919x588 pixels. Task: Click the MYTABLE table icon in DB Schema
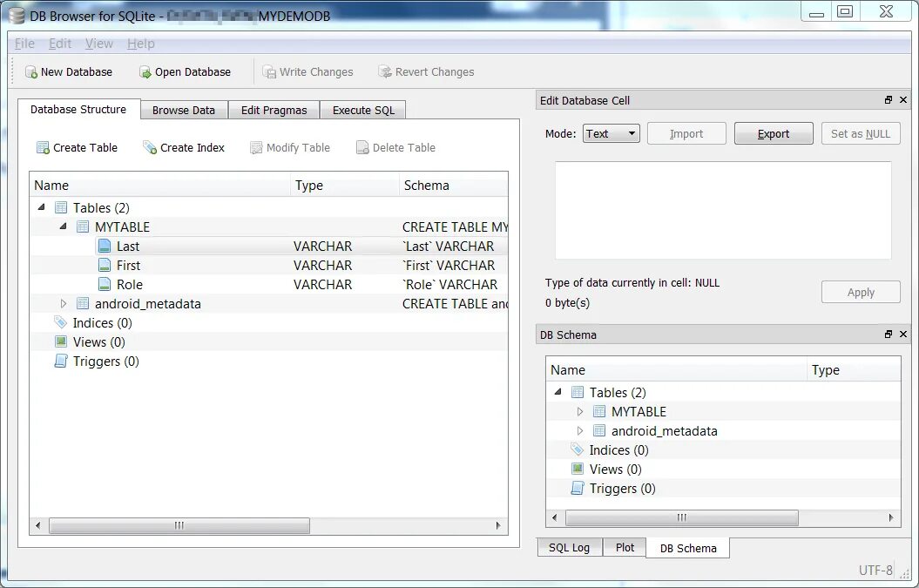tap(599, 411)
